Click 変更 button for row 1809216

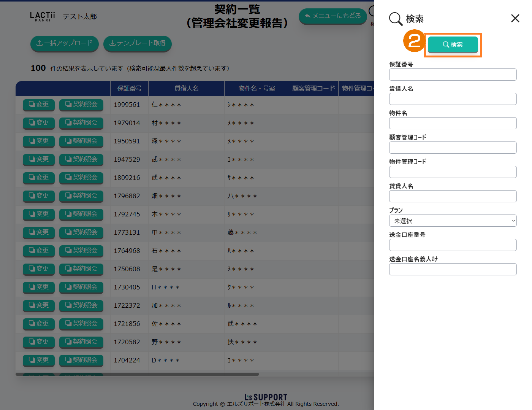coord(39,178)
